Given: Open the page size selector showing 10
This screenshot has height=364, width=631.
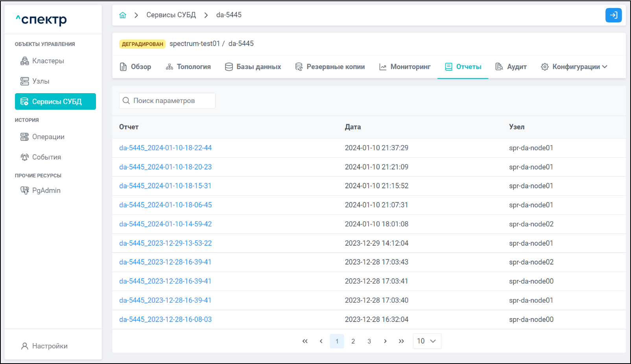Looking at the screenshot, I should coord(426,341).
